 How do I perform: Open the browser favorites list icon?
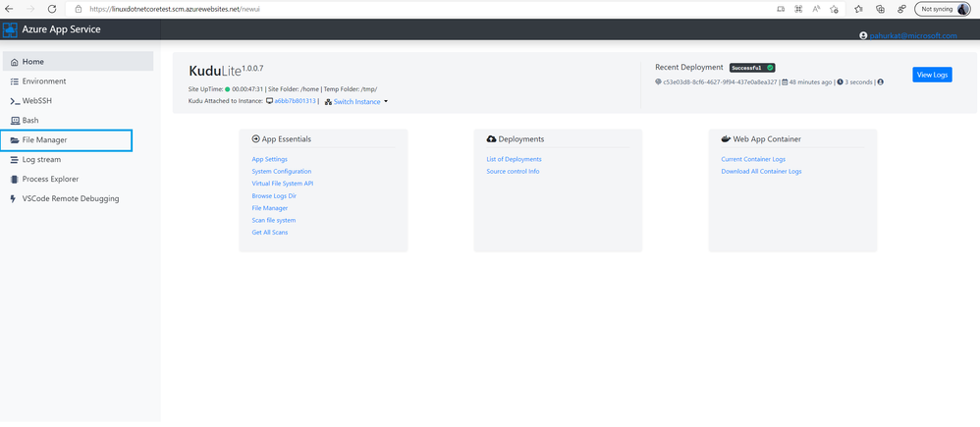coord(858,9)
